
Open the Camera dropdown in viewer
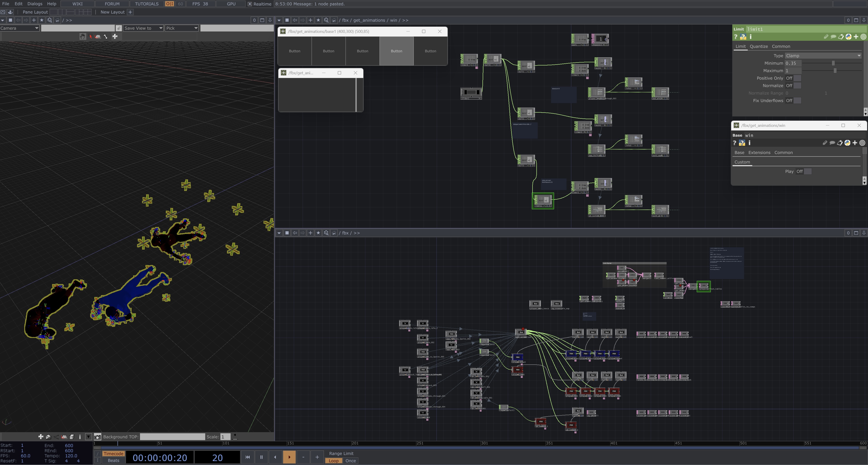tap(19, 28)
